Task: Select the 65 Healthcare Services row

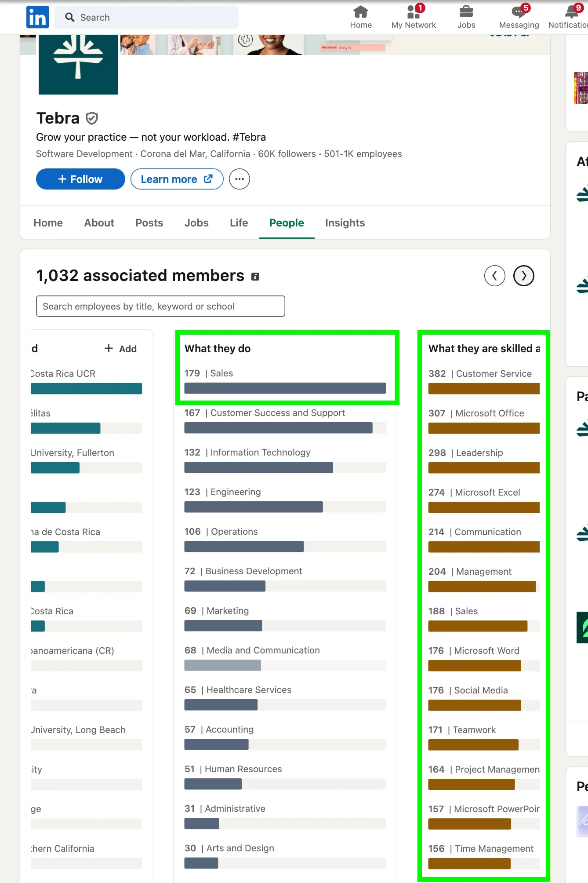Action: pos(285,697)
